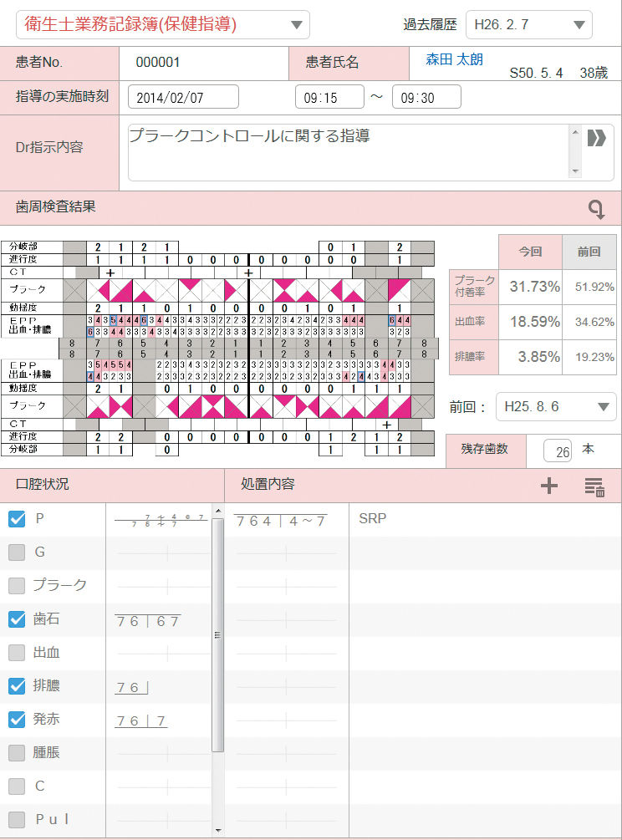Select the 前回 column header
The height and width of the screenshot is (840, 622).
(589, 252)
